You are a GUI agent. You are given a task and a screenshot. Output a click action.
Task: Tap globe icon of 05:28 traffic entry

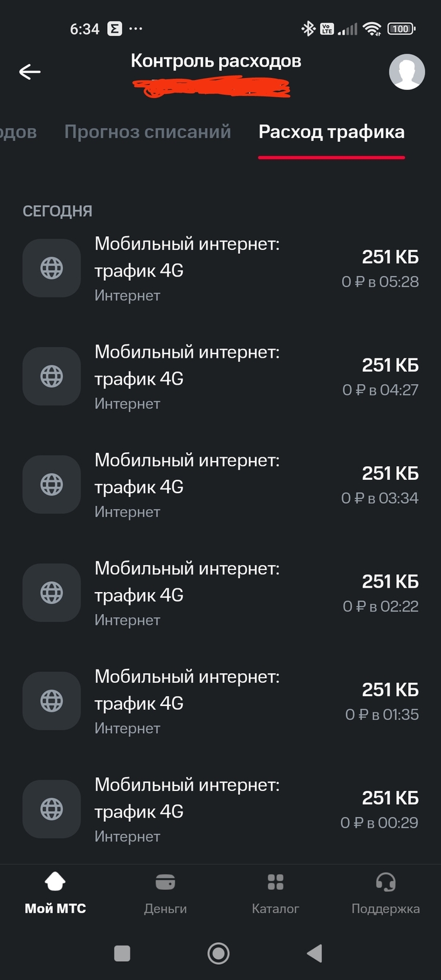point(52,268)
